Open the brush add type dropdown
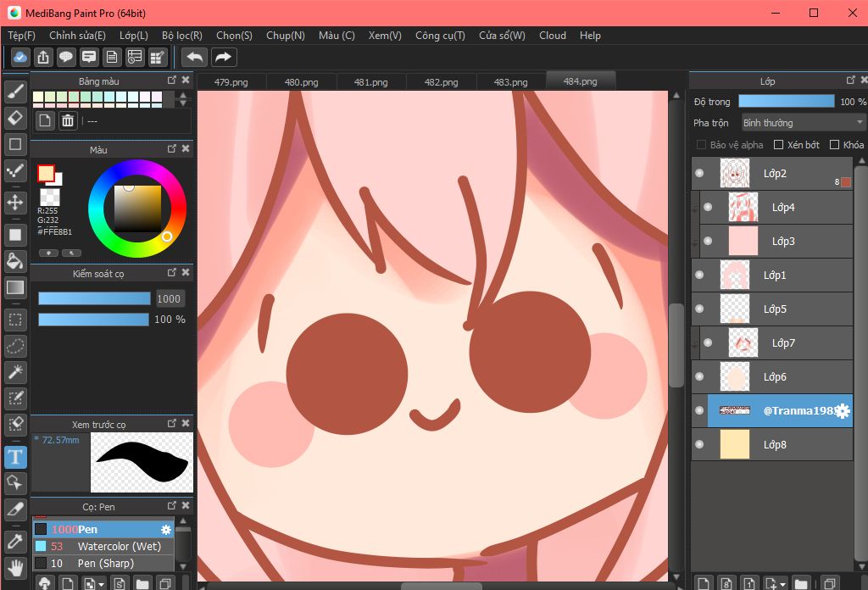The image size is (868, 590). pyautogui.click(x=102, y=584)
